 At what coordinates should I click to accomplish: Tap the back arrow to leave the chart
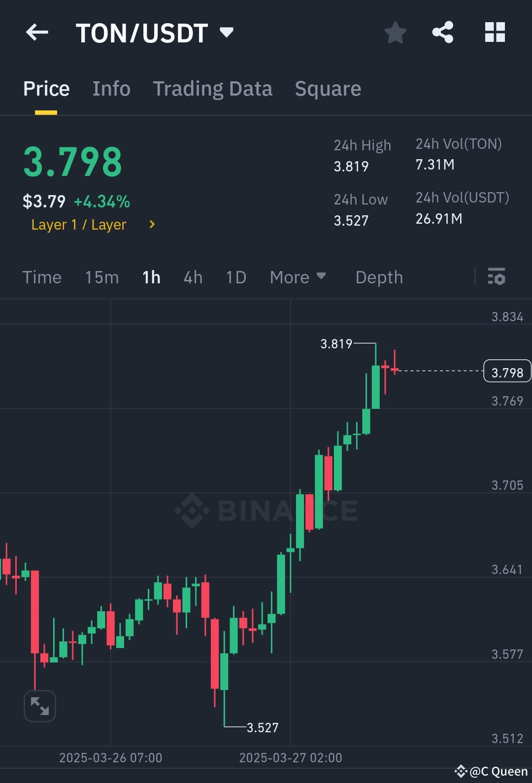pyautogui.click(x=37, y=32)
